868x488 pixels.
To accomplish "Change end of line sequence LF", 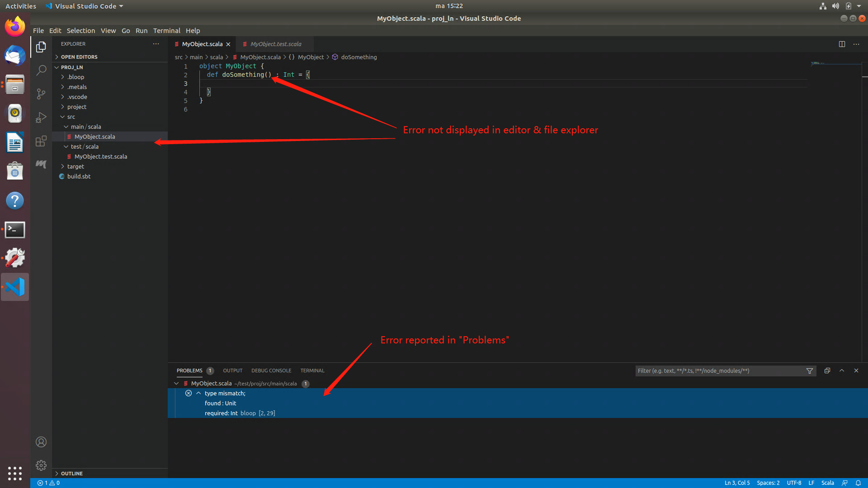I will tap(811, 483).
